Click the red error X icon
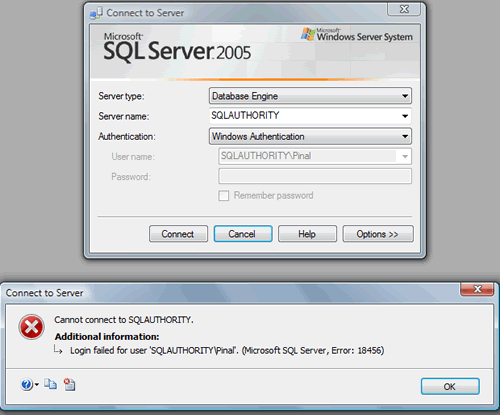The width and height of the screenshot is (500, 415). [31, 327]
